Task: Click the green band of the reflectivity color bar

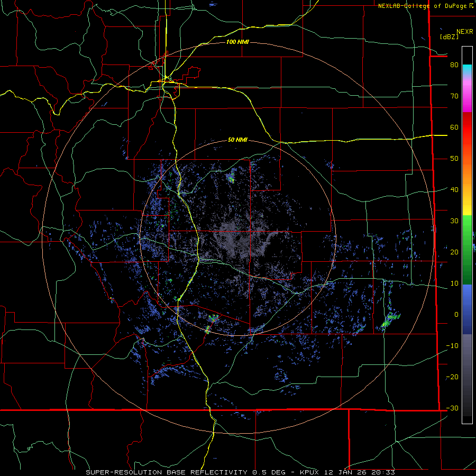Action: click(467, 250)
